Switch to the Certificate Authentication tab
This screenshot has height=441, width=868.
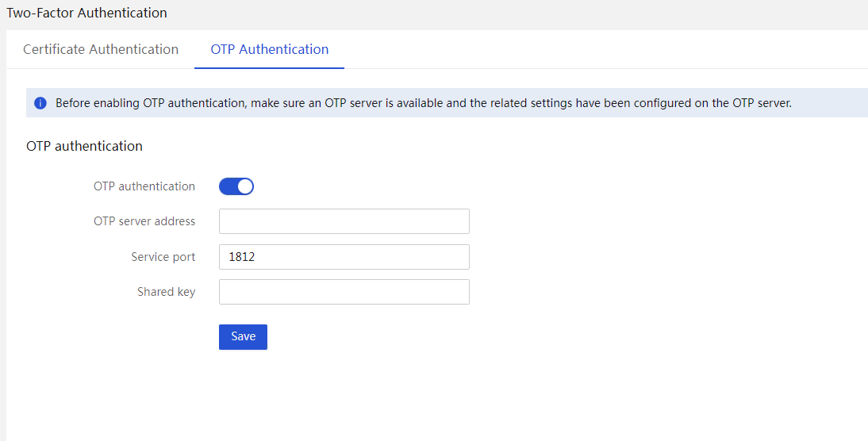pyautogui.click(x=101, y=49)
